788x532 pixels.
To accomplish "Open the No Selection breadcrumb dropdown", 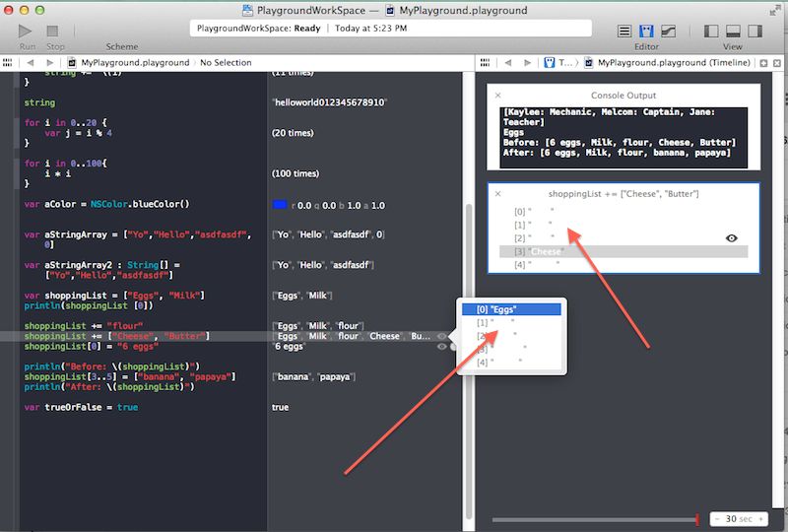I will (x=226, y=62).
